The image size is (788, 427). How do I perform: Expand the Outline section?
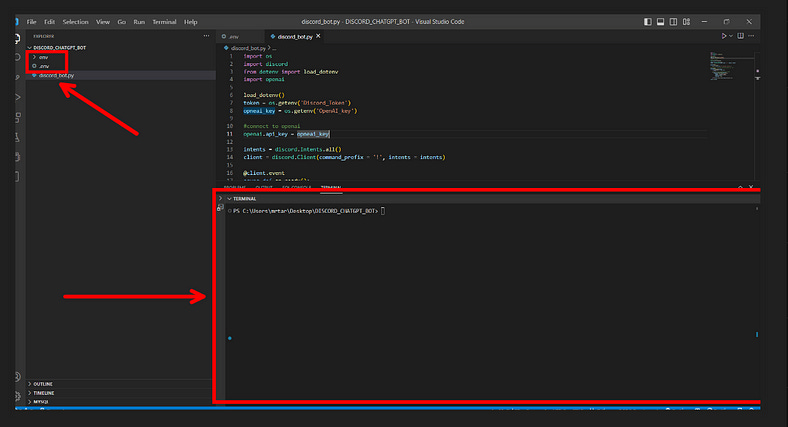(x=120, y=384)
